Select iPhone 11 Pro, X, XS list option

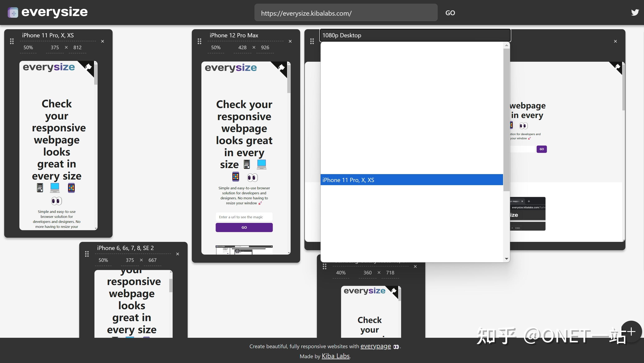(411, 180)
